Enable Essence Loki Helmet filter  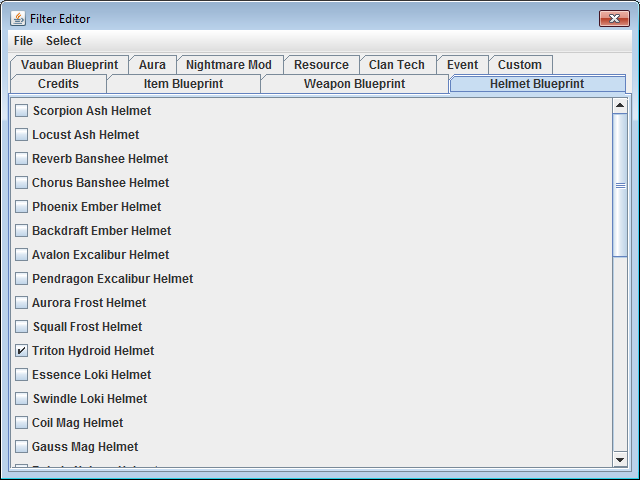pyautogui.click(x=22, y=375)
